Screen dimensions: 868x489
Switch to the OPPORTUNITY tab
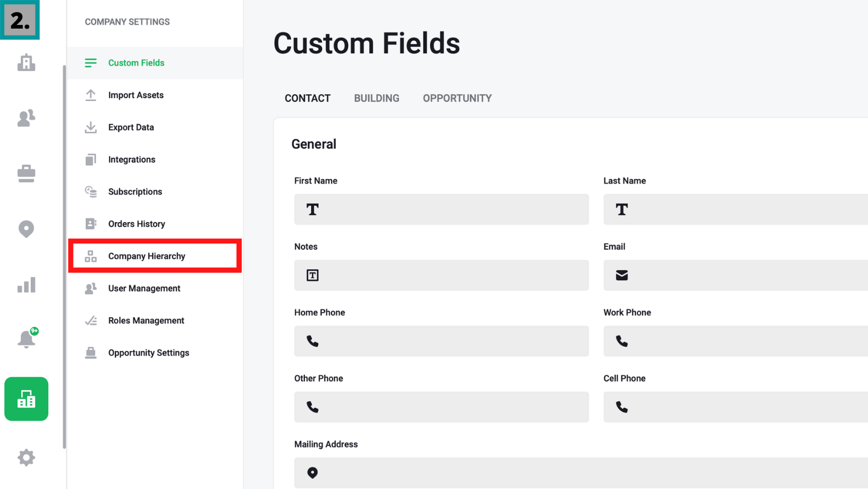pyautogui.click(x=457, y=98)
